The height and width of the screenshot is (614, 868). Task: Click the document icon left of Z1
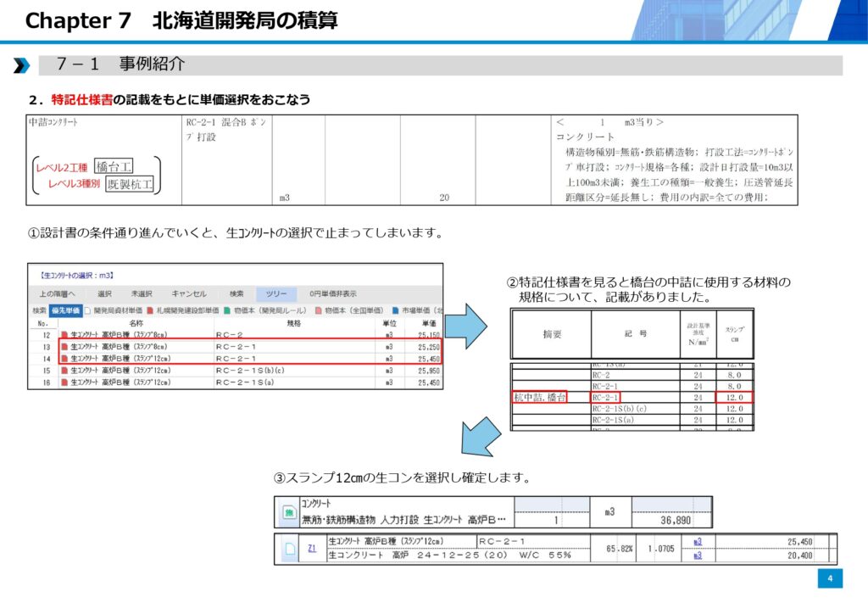tap(289, 548)
